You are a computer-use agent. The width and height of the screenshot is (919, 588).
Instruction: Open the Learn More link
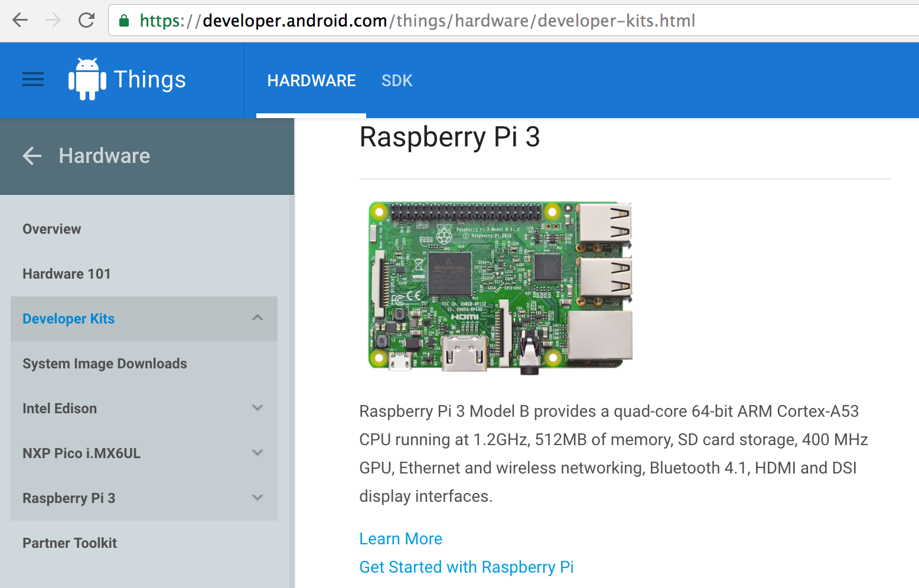pos(401,539)
